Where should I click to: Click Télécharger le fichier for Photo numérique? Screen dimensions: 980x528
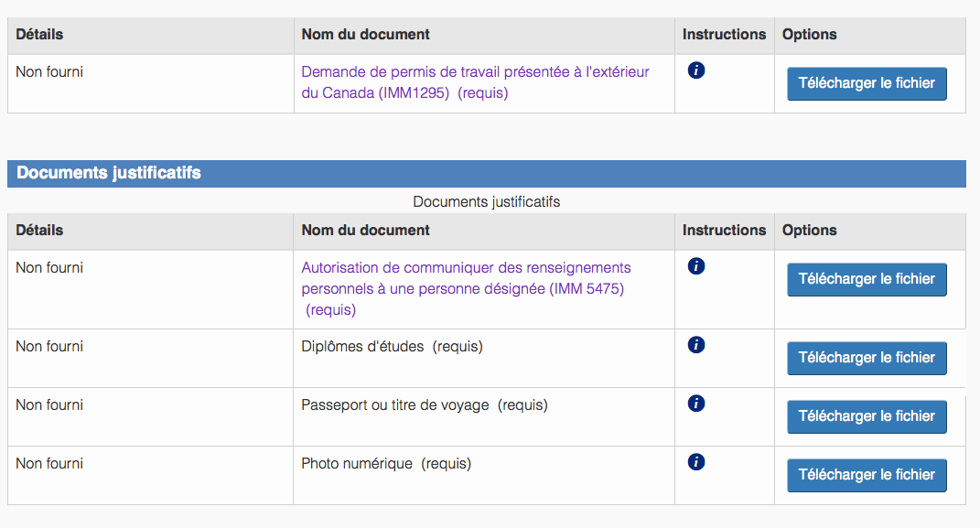[867, 475]
